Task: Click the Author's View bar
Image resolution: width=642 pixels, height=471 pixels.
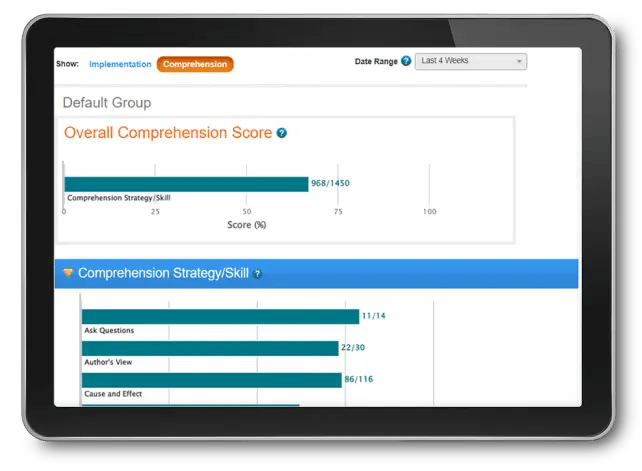Action: tap(210, 348)
